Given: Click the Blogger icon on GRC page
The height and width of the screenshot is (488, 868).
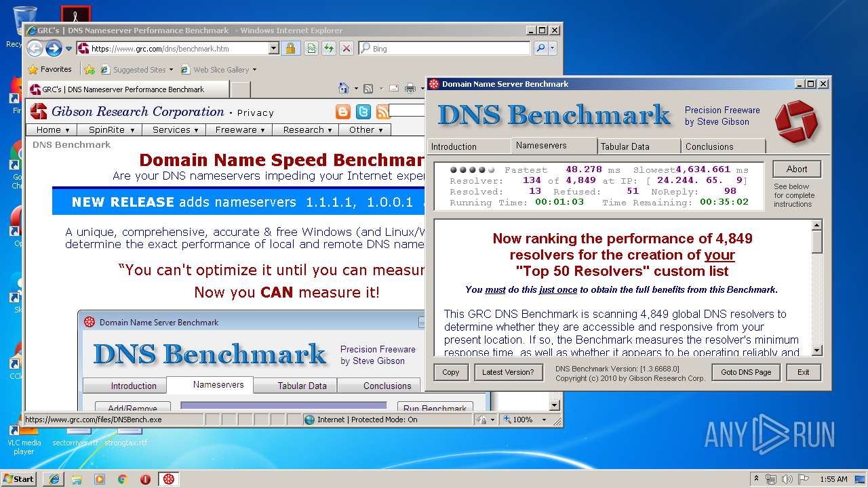Looking at the screenshot, I should (343, 112).
